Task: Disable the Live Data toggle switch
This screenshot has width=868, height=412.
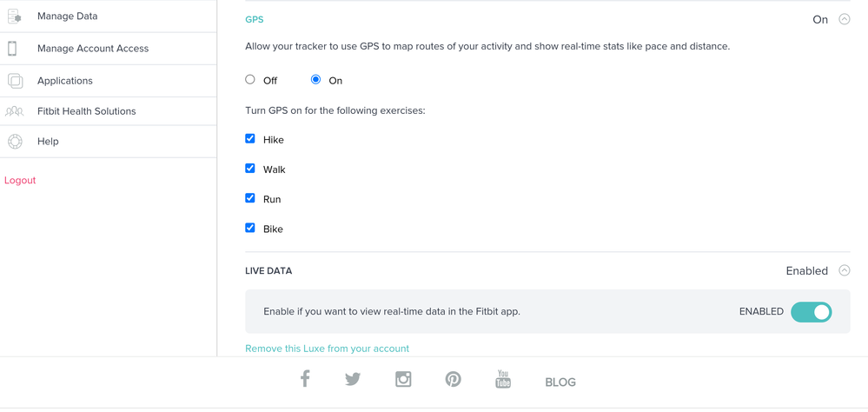Action: [811, 312]
